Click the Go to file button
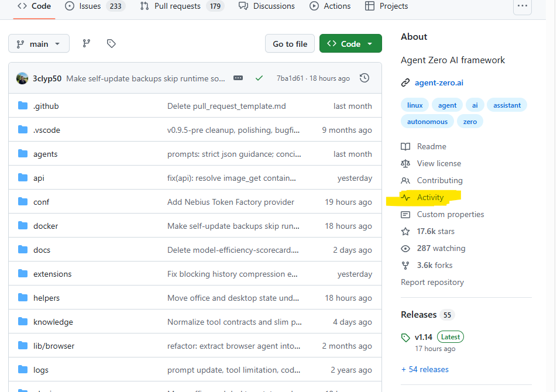This screenshot has width=557, height=392. point(290,43)
